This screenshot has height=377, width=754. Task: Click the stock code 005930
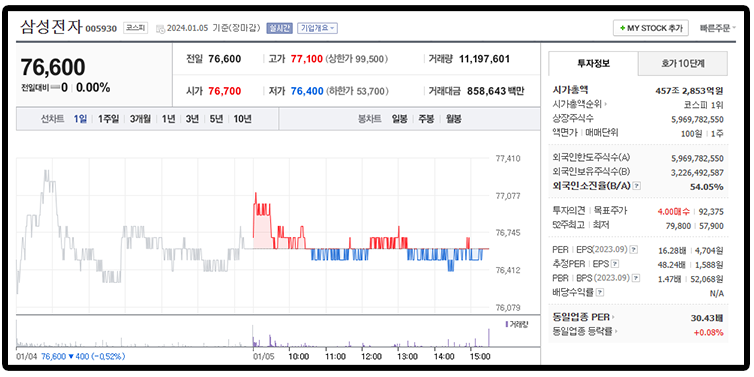click(x=101, y=29)
